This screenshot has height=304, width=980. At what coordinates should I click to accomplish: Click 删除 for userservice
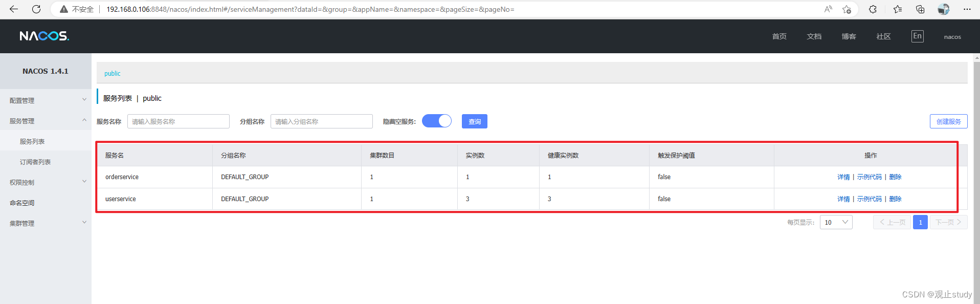pos(895,199)
